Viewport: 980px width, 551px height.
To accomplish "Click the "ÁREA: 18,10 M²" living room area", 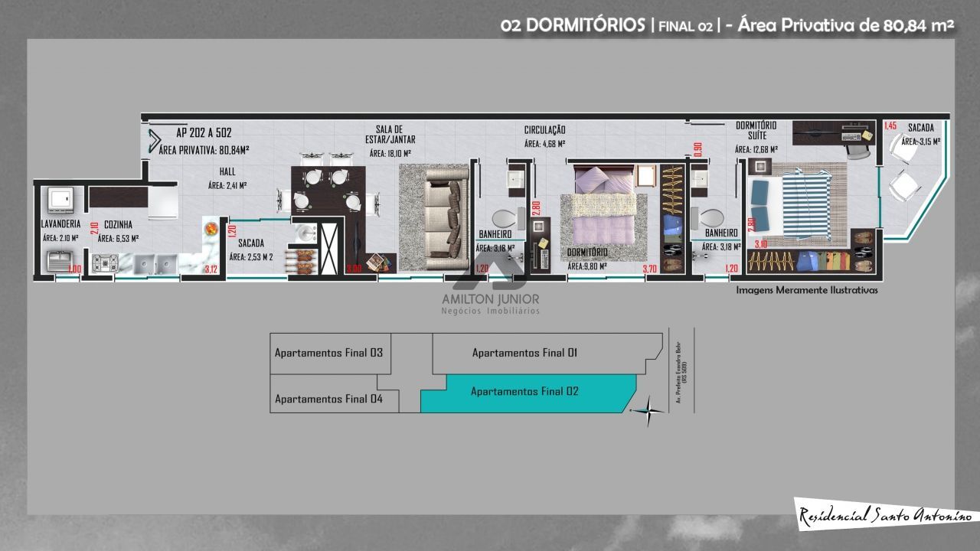I will coord(390,153).
